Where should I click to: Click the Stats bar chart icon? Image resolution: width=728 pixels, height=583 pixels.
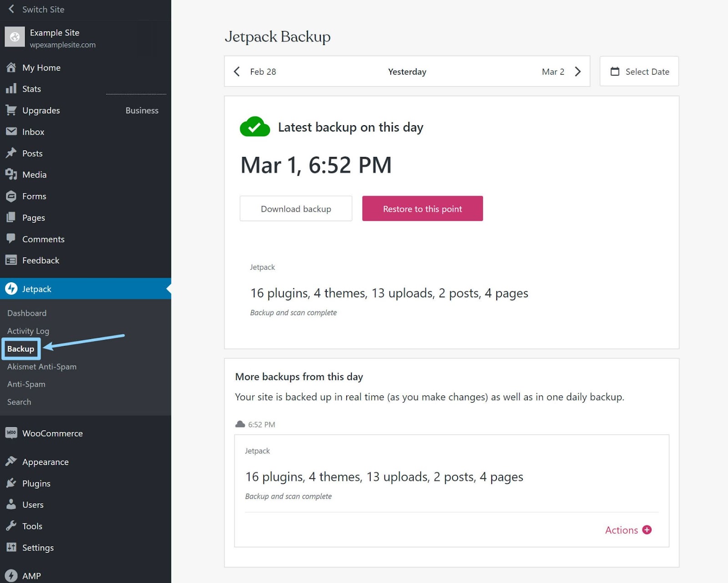coord(11,88)
